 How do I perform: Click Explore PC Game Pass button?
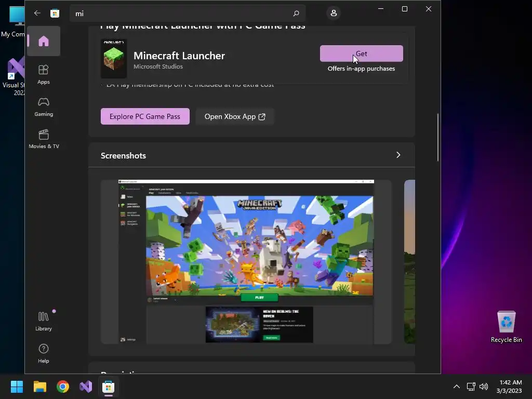point(145,116)
